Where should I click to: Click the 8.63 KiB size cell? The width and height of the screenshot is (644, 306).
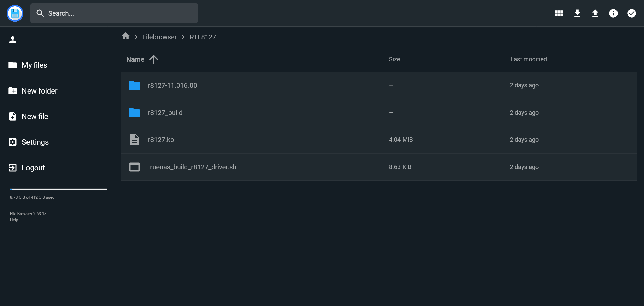click(x=400, y=167)
